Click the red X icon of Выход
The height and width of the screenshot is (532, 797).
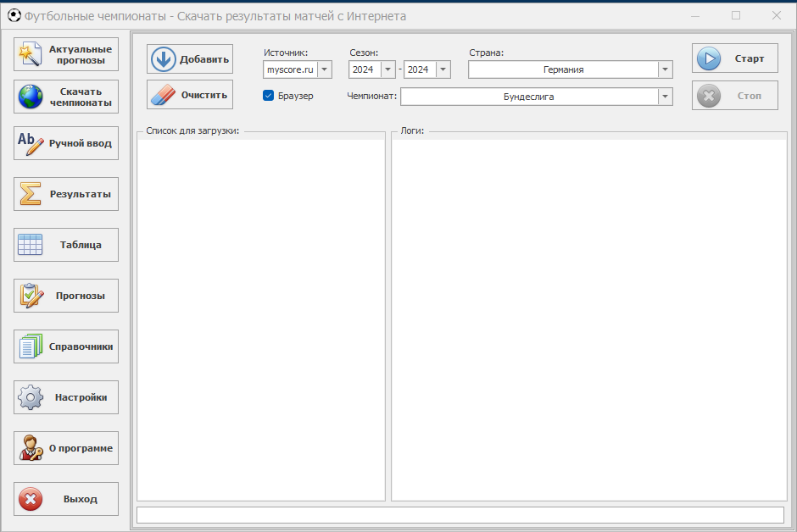click(x=31, y=499)
